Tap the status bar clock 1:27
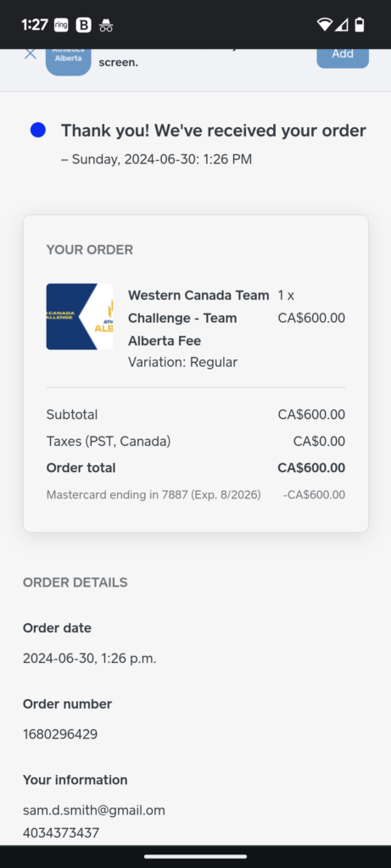Screen dimensions: 391x868 [x=34, y=25]
